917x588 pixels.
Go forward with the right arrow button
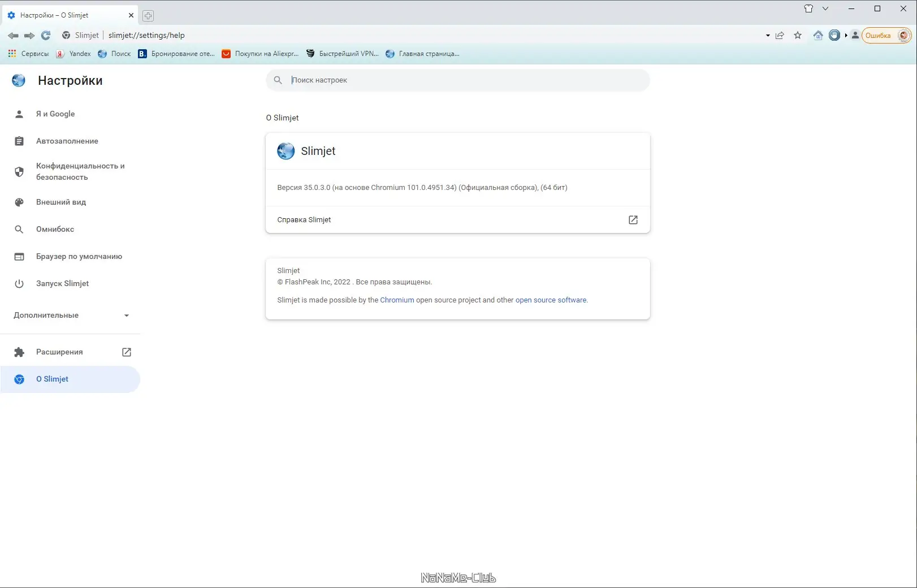point(29,36)
